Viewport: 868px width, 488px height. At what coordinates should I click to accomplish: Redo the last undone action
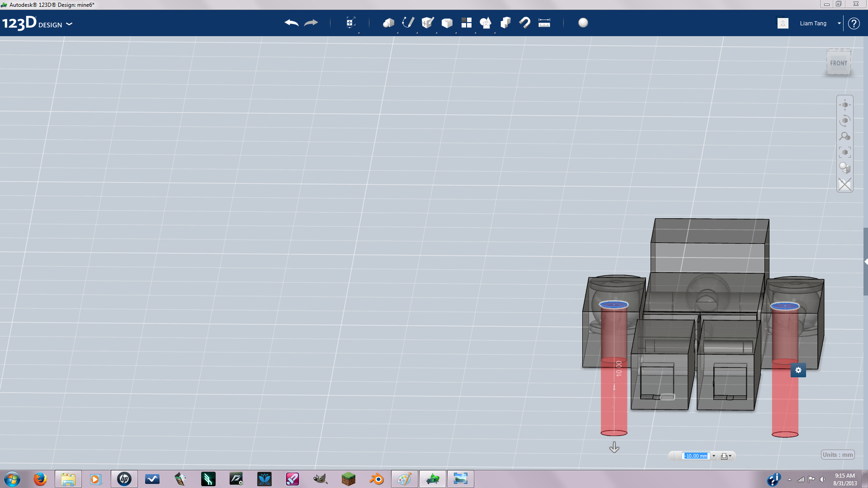[311, 23]
